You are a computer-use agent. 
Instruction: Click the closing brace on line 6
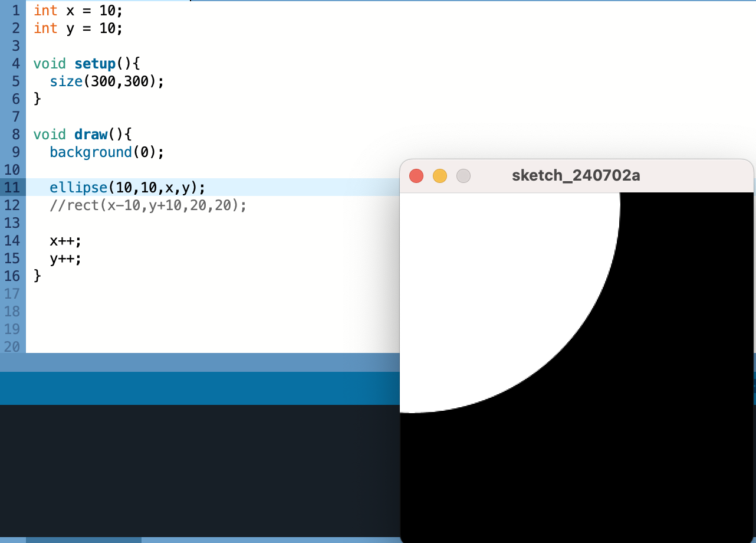[x=38, y=99]
